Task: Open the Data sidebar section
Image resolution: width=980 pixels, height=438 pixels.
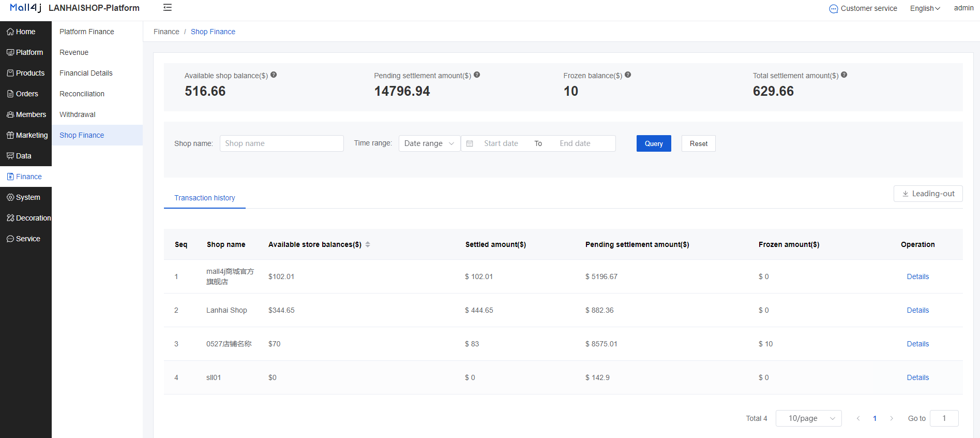Action: pos(26,156)
